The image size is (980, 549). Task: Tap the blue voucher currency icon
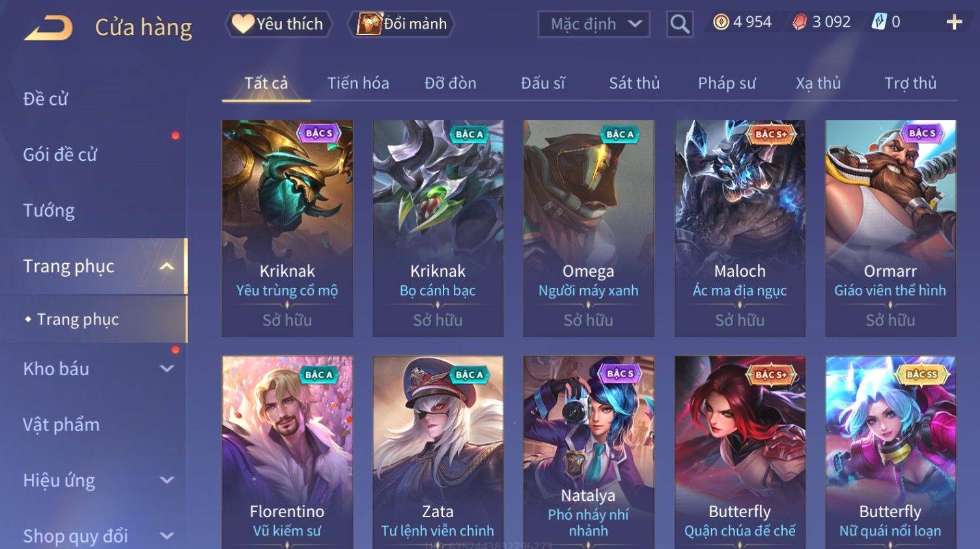(879, 22)
